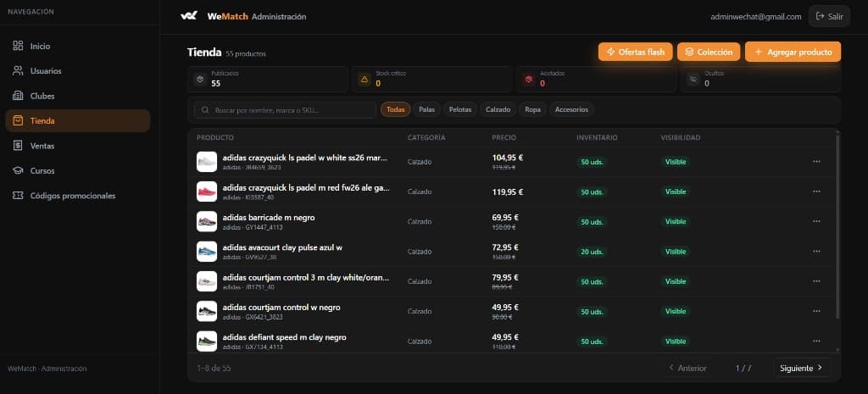Click the Agotados red icon

(529, 80)
